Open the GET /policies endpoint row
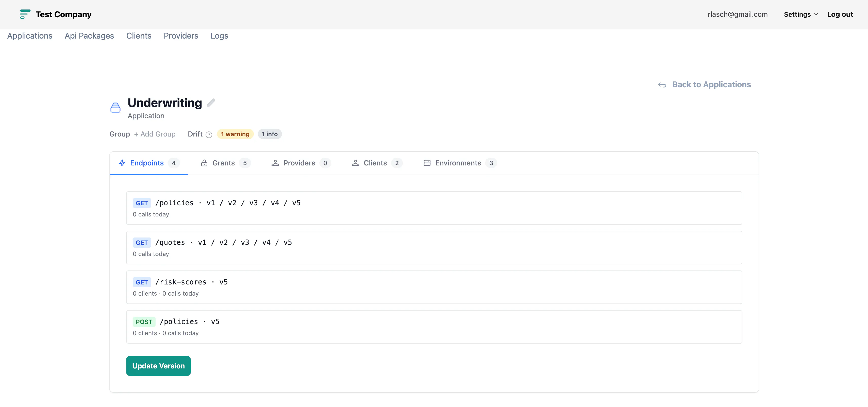 pos(434,208)
